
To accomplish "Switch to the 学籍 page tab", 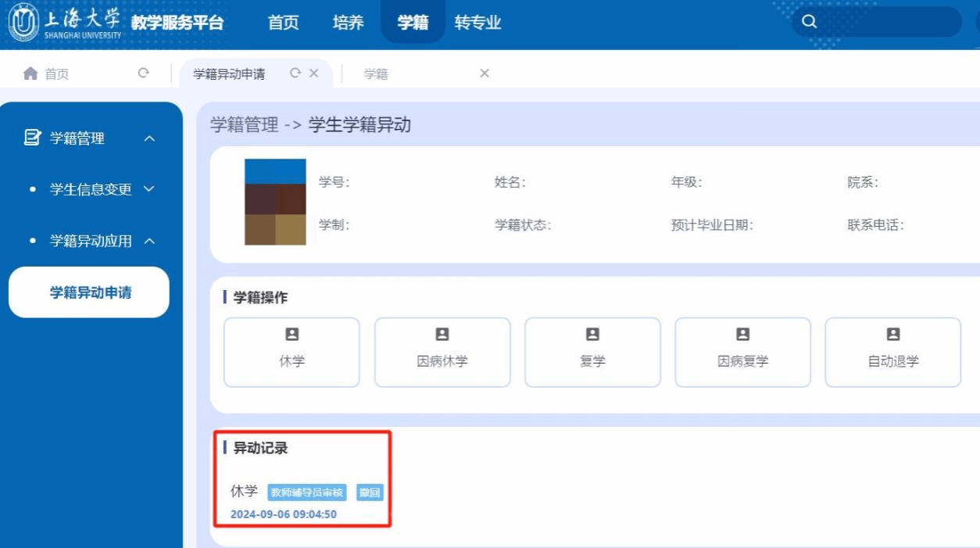I will tap(376, 74).
